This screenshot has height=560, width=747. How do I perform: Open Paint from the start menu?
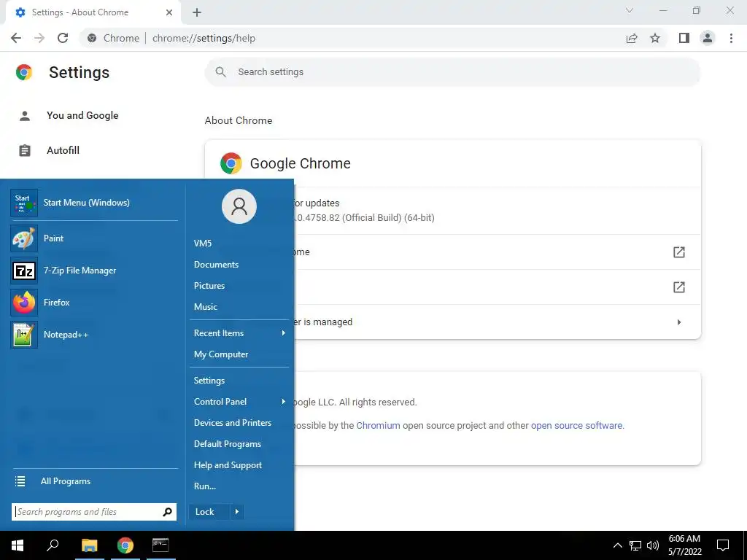[x=94, y=238]
